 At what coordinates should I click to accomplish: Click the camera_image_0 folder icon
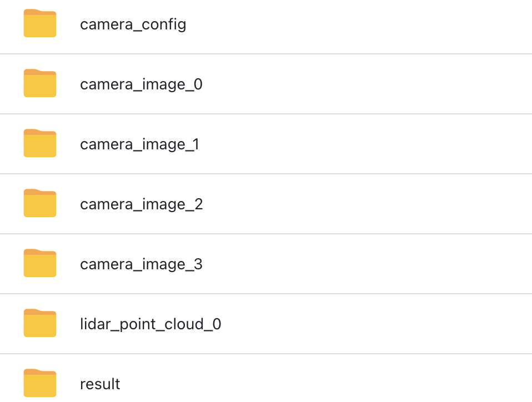click(39, 83)
